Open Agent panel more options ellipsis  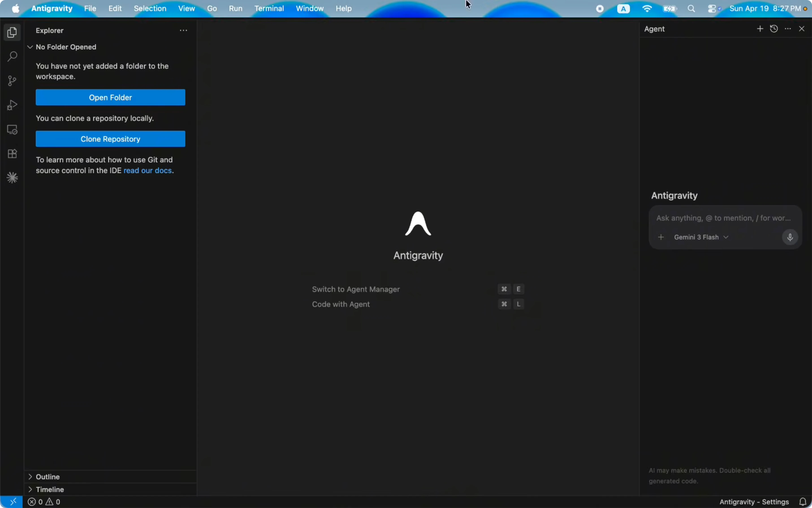(x=788, y=29)
